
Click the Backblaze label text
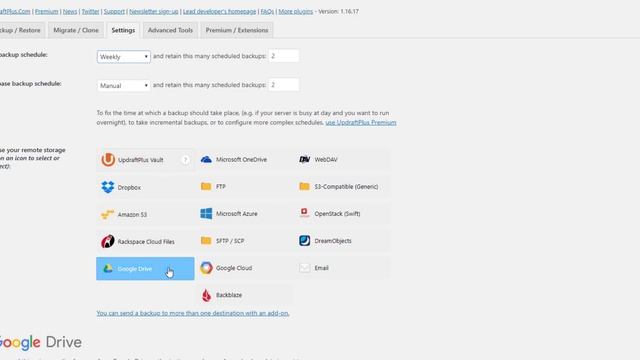pyautogui.click(x=229, y=295)
